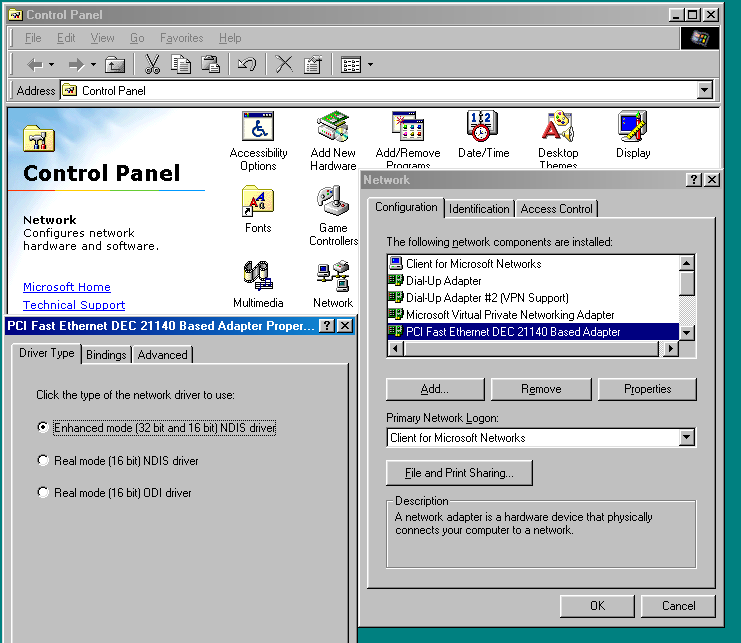Open the Favorites menu

[181, 38]
